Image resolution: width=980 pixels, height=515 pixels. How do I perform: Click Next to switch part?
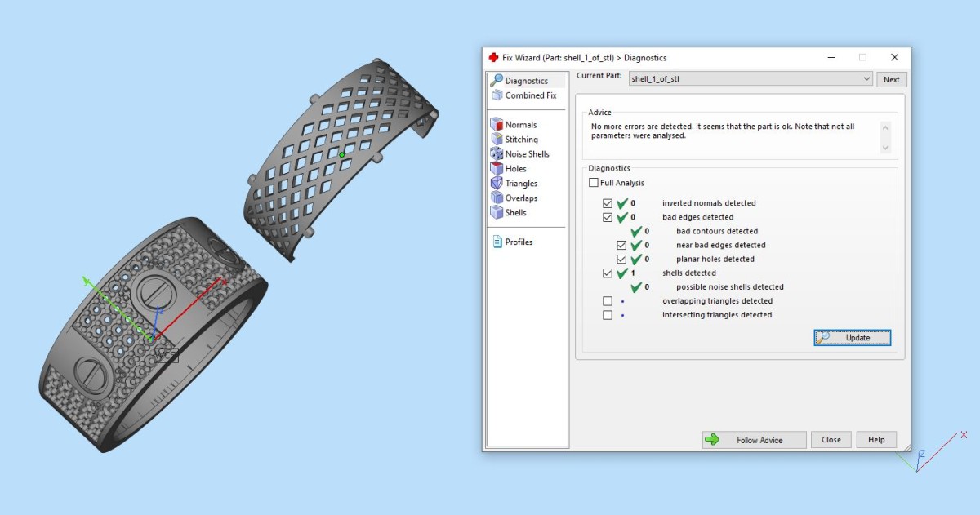(891, 79)
